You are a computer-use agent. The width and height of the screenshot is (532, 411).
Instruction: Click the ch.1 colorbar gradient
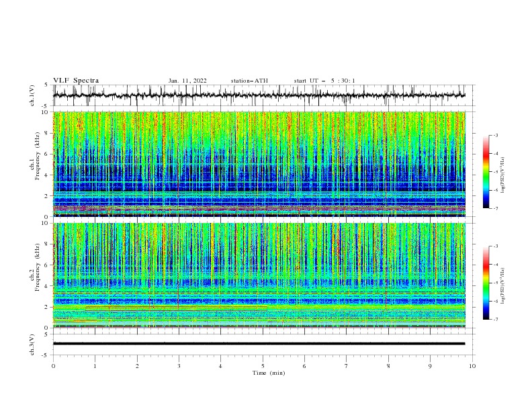click(x=486, y=172)
